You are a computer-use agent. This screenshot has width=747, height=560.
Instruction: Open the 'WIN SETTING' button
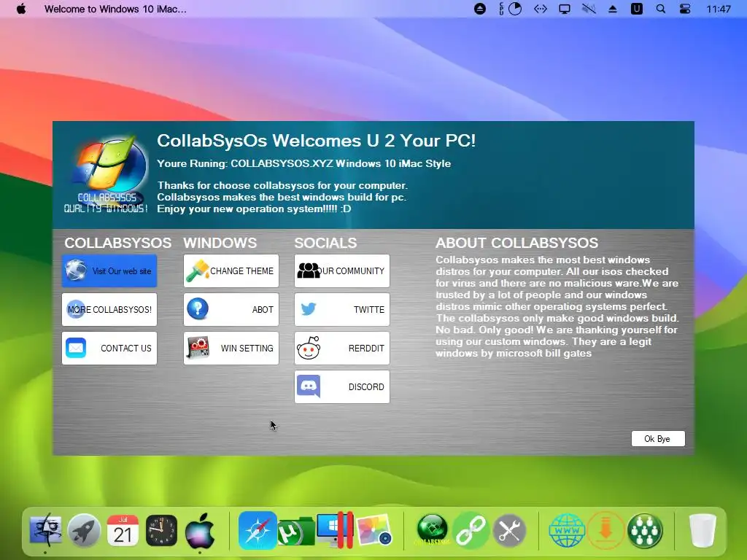tap(231, 348)
